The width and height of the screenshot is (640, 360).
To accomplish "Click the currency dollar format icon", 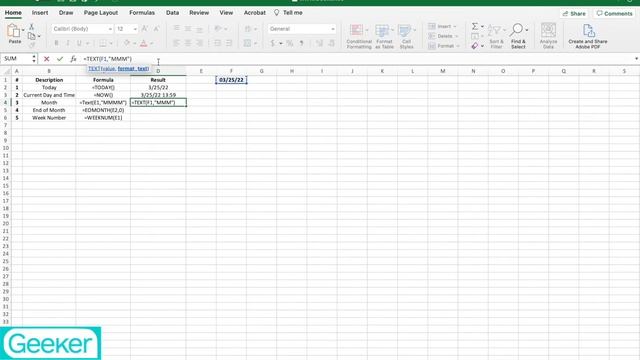I will (x=273, y=43).
